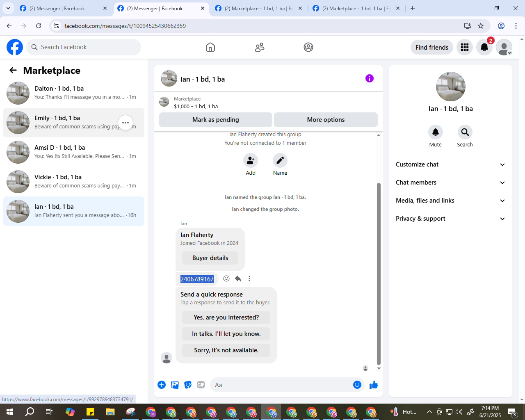Click the Find friends button
Viewport: 525px width, 420px height.
432,48
